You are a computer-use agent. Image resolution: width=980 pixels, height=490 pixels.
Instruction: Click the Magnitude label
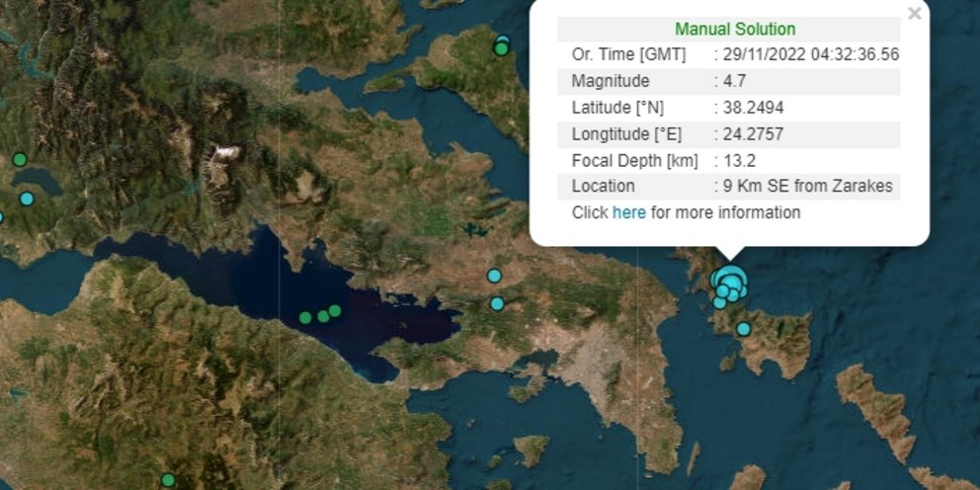pos(610,81)
